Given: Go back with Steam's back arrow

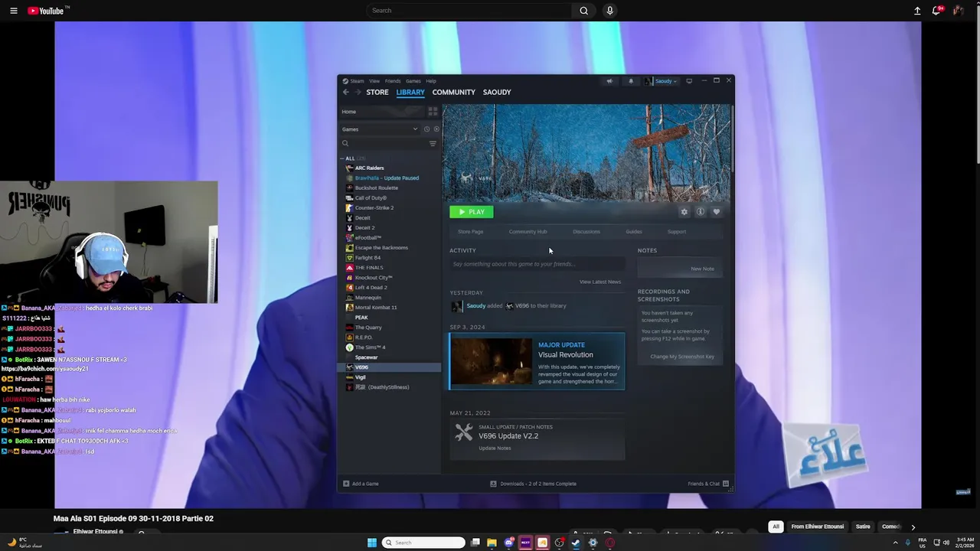Looking at the screenshot, I should 346,92.
